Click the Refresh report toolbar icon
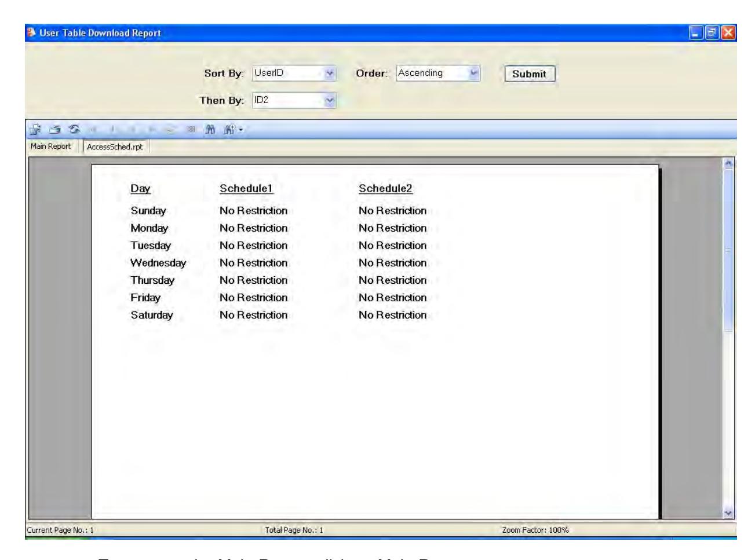 click(x=74, y=129)
